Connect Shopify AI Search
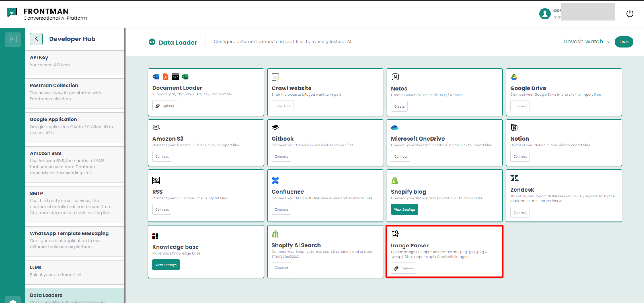The width and height of the screenshot is (644, 303). pos(281,268)
